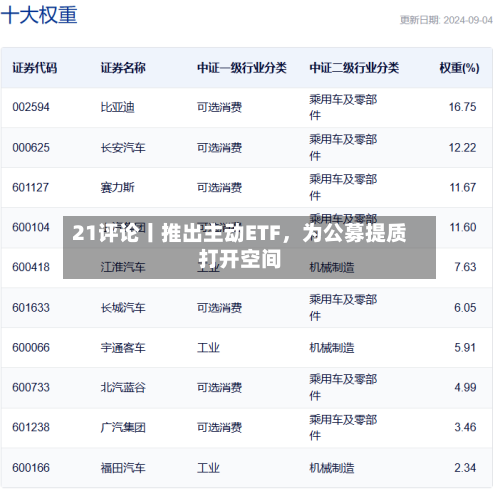This screenshot has height=496, width=500.
Task: Click the 十大权重 heading
Action: click(39, 15)
